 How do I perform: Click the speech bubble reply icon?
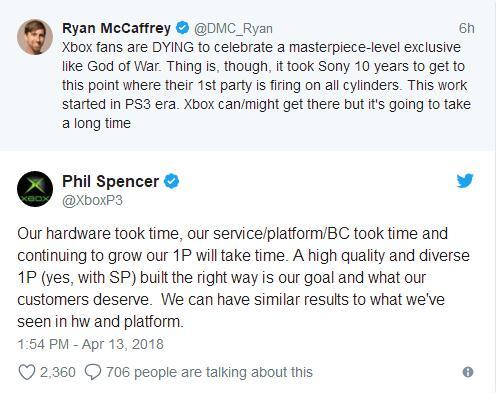(x=93, y=372)
